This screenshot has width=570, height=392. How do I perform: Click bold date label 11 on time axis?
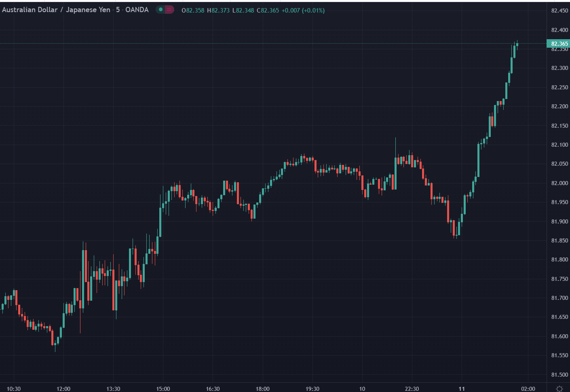[462, 389]
